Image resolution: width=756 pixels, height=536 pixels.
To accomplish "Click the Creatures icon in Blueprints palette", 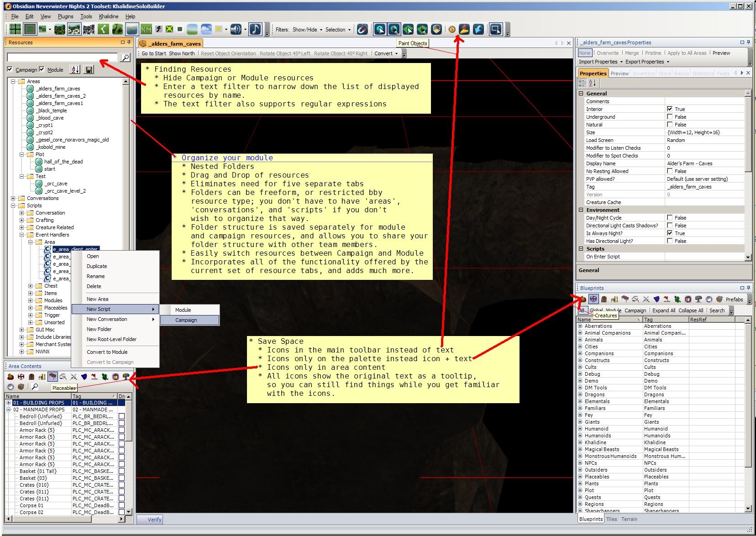I will pos(593,300).
